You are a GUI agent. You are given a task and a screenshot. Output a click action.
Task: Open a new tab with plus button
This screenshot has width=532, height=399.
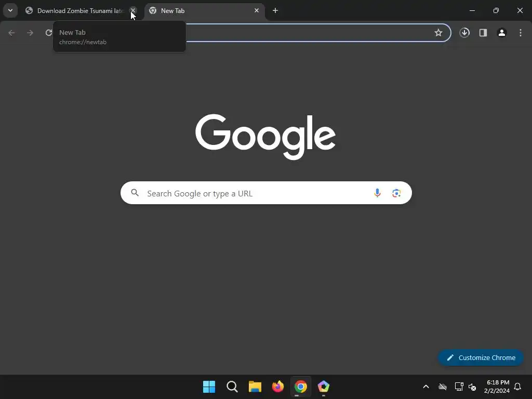[275, 10]
